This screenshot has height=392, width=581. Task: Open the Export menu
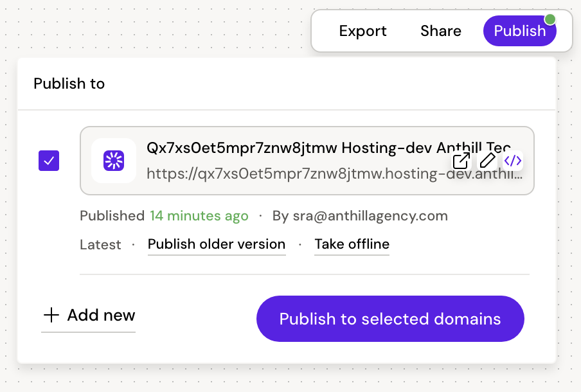tap(362, 31)
